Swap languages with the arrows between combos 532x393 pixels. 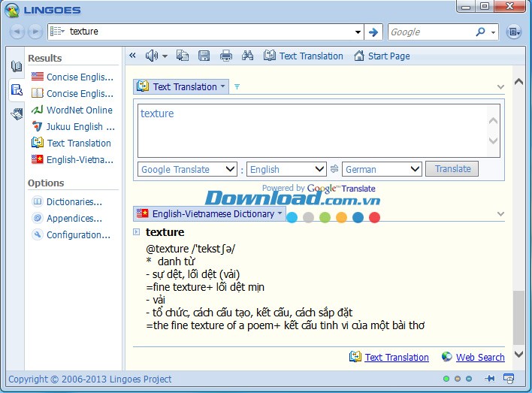(x=334, y=169)
